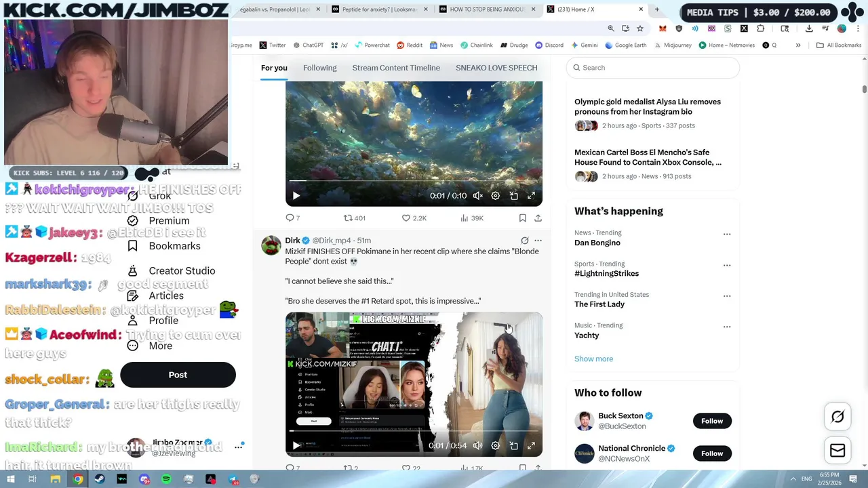Play the Mizkif clip video
The height and width of the screenshot is (488, 868).
tap(296, 445)
